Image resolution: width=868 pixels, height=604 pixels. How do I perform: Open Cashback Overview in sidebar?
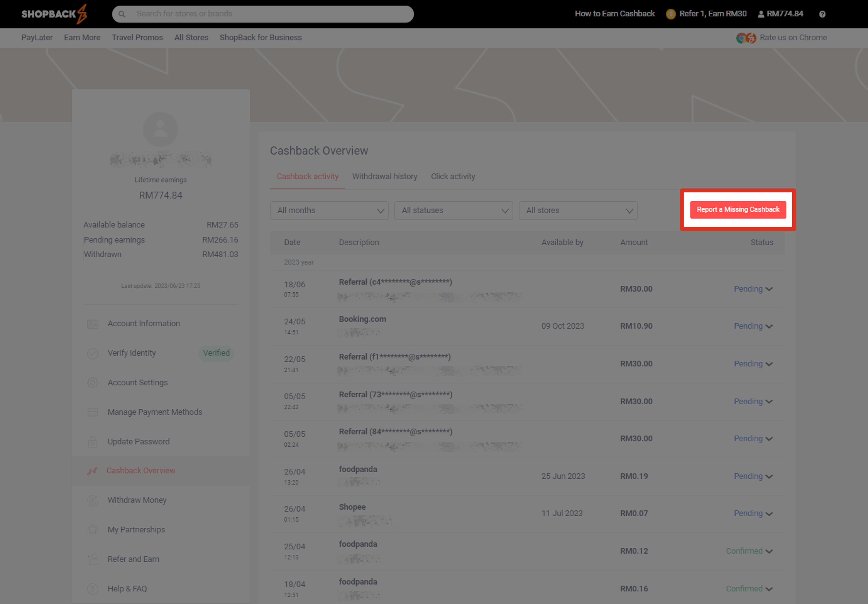pyautogui.click(x=141, y=471)
